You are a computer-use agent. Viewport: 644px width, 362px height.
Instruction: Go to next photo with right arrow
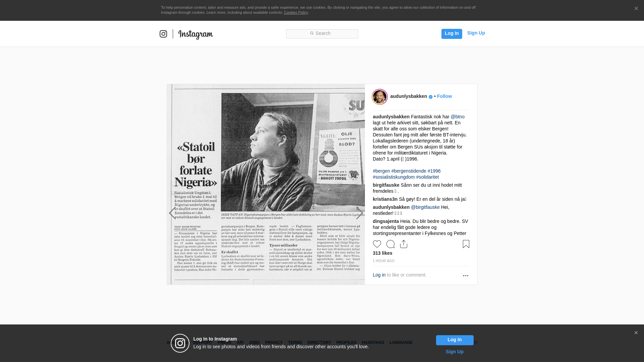(359, 213)
